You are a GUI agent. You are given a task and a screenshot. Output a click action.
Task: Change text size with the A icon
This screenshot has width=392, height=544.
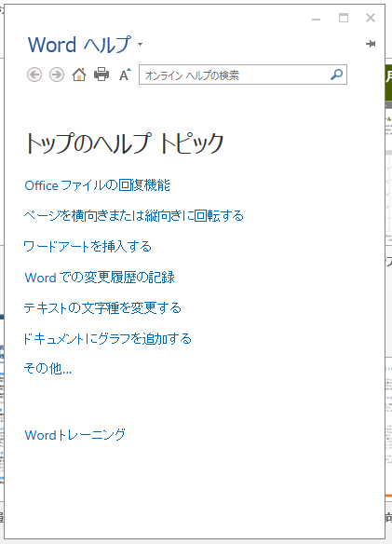(x=125, y=75)
